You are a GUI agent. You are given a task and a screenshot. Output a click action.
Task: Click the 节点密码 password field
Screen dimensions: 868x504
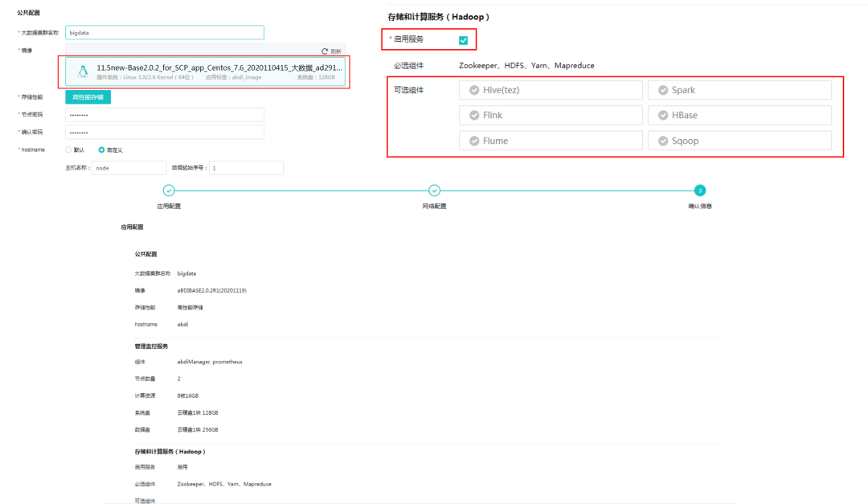point(164,115)
